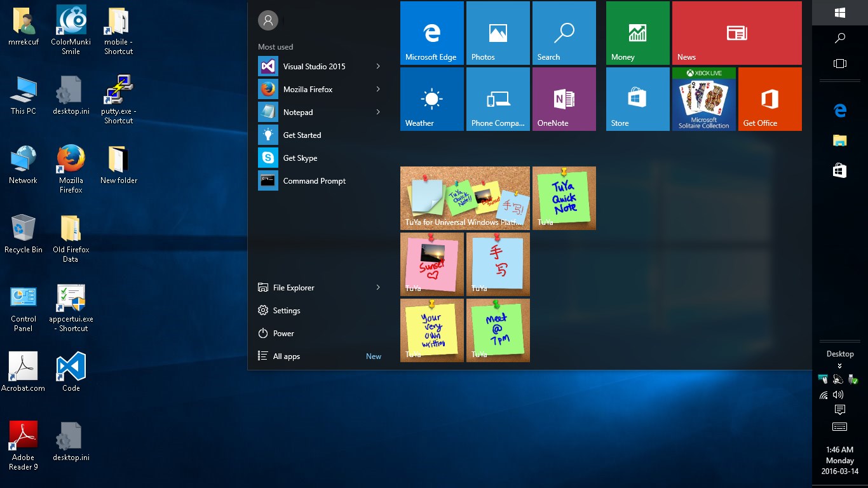
Task: Open the Store from the taskbar
Action: click(840, 170)
